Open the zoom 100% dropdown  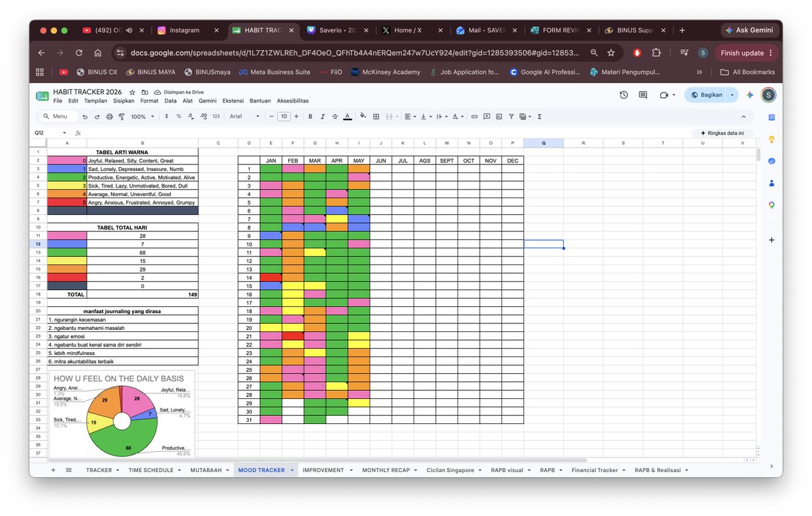141,116
